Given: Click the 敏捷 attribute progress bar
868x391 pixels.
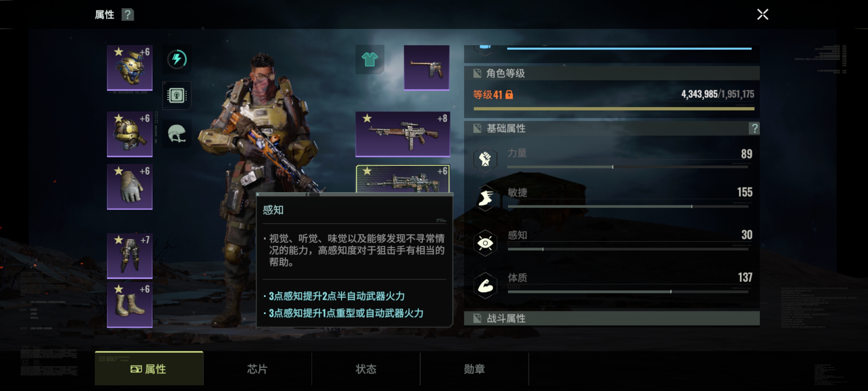Looking at the screenshot, I should point(628,206).
